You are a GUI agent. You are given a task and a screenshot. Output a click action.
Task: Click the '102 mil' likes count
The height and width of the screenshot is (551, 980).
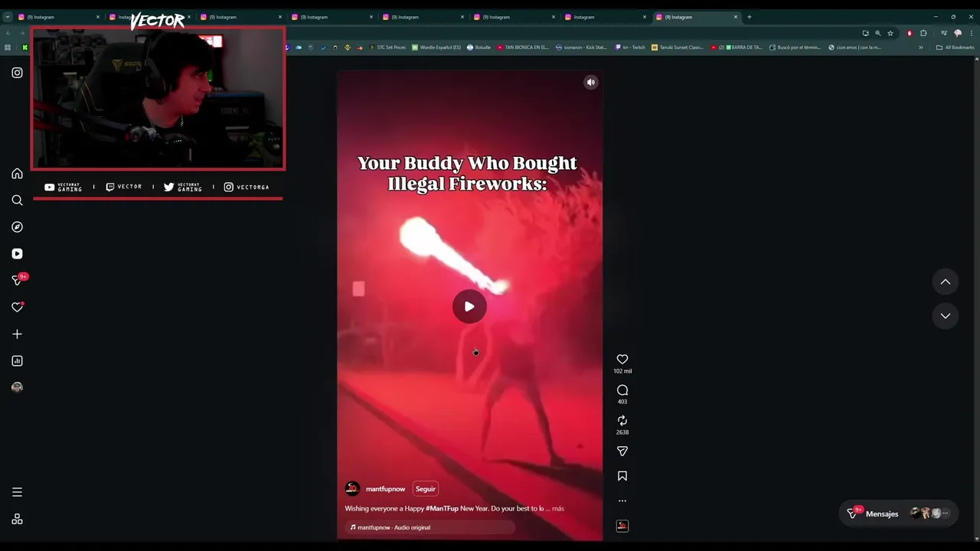622,371
